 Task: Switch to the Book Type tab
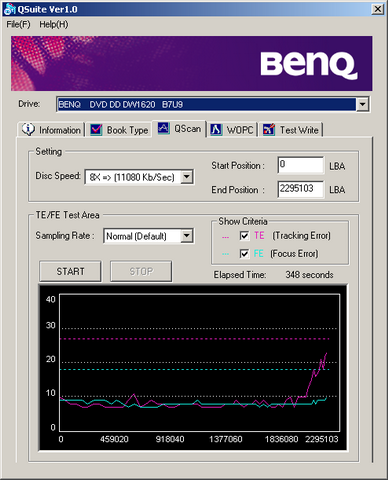119,130
